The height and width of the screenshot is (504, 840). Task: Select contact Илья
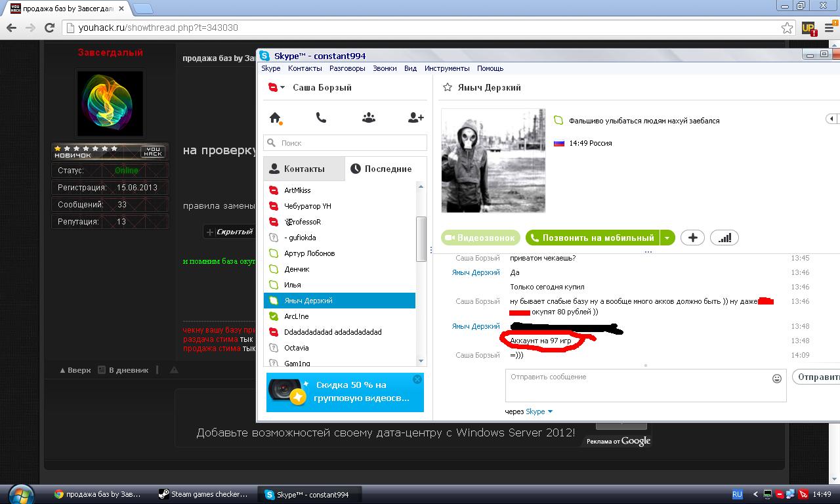point(339,285)
